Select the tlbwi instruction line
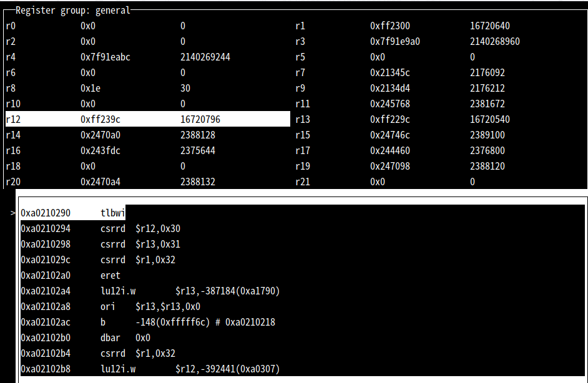The width and height of the screenshot is (588, 383). point(112,213)
